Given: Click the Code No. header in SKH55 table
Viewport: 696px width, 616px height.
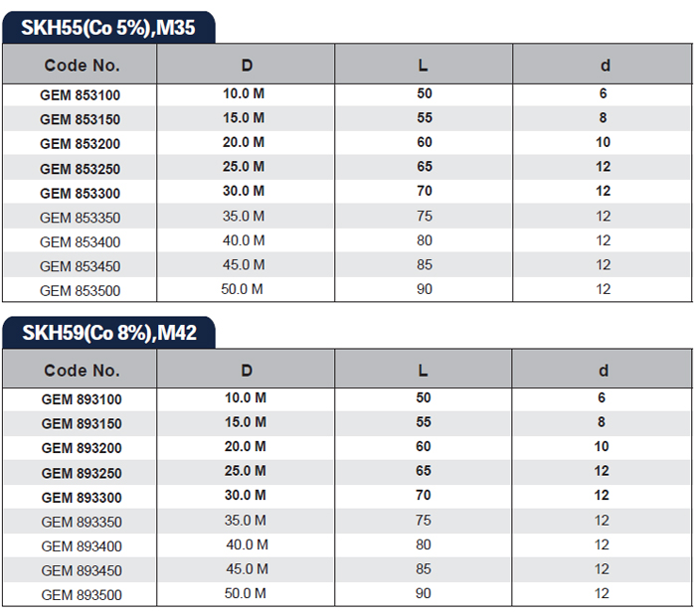Looking at the screenshot, I should tap(82, 66).
